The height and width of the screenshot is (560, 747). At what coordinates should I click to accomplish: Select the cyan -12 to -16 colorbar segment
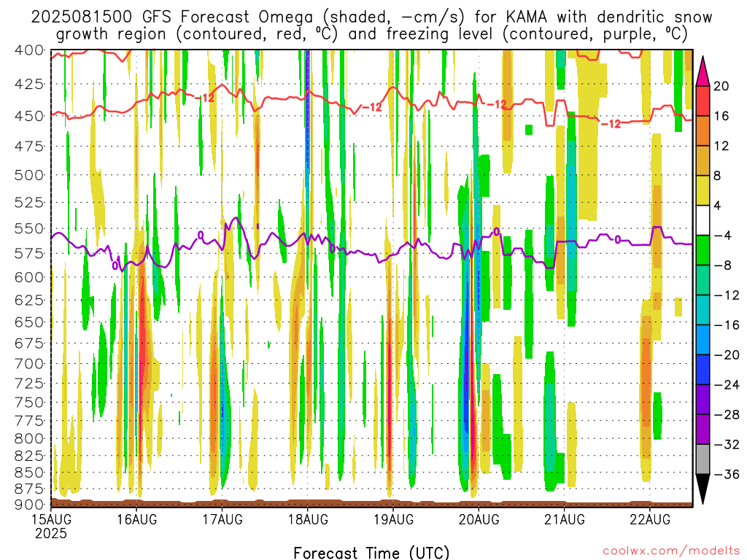tap(703, 310)
